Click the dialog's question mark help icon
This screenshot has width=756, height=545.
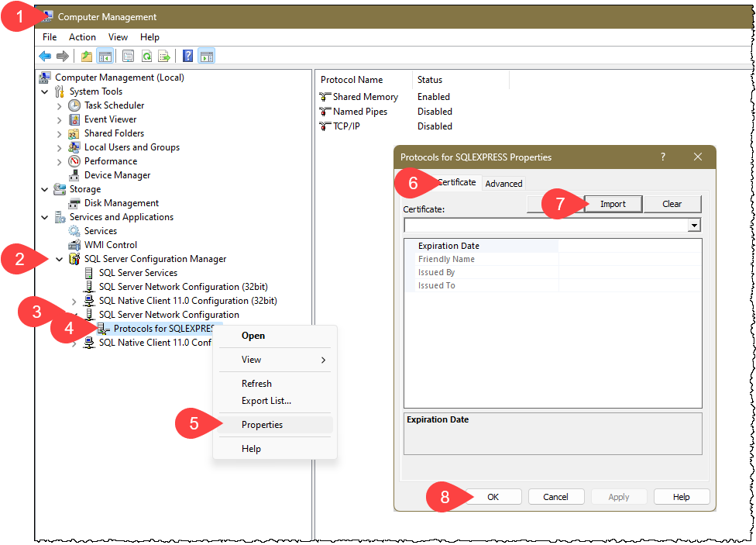pos(663,157)
